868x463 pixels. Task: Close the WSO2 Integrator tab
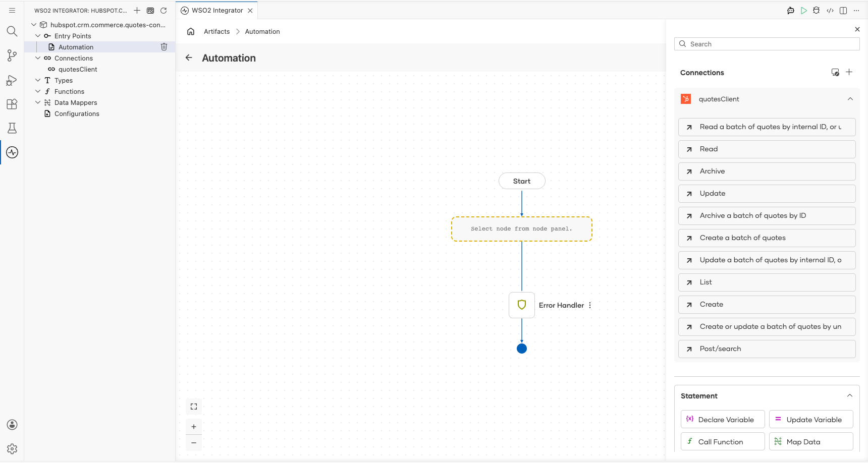tap(250, 10)
